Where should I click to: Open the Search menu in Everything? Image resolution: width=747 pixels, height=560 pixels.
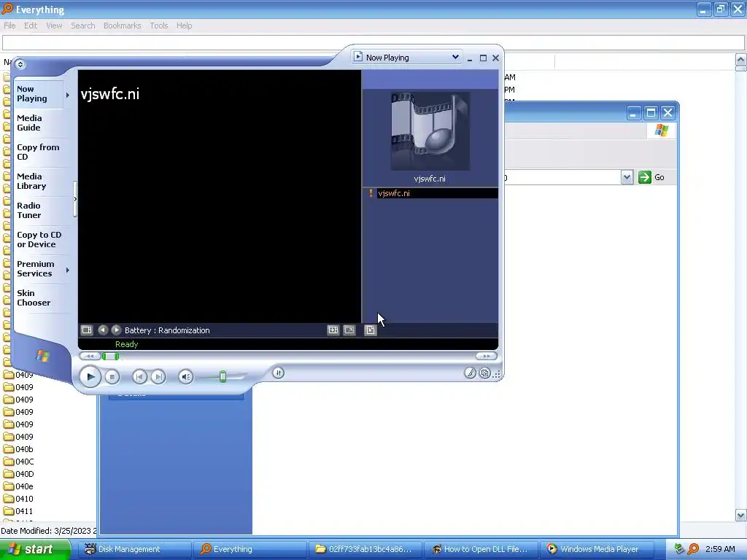click(83, 26)
